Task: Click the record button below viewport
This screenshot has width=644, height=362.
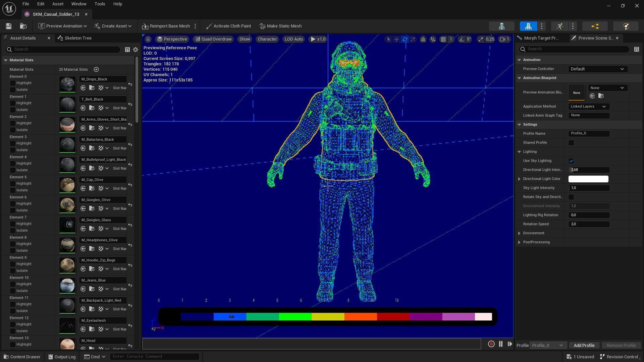Action: [x=491, y=344]
